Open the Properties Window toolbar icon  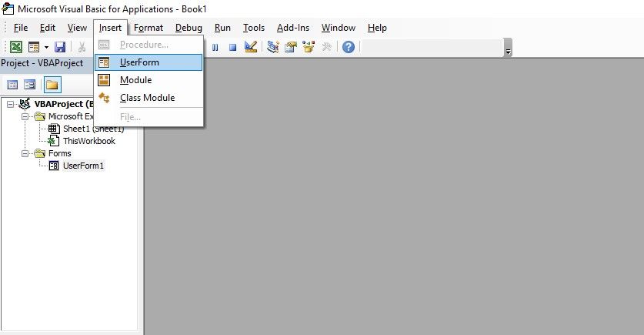(291, 47)
